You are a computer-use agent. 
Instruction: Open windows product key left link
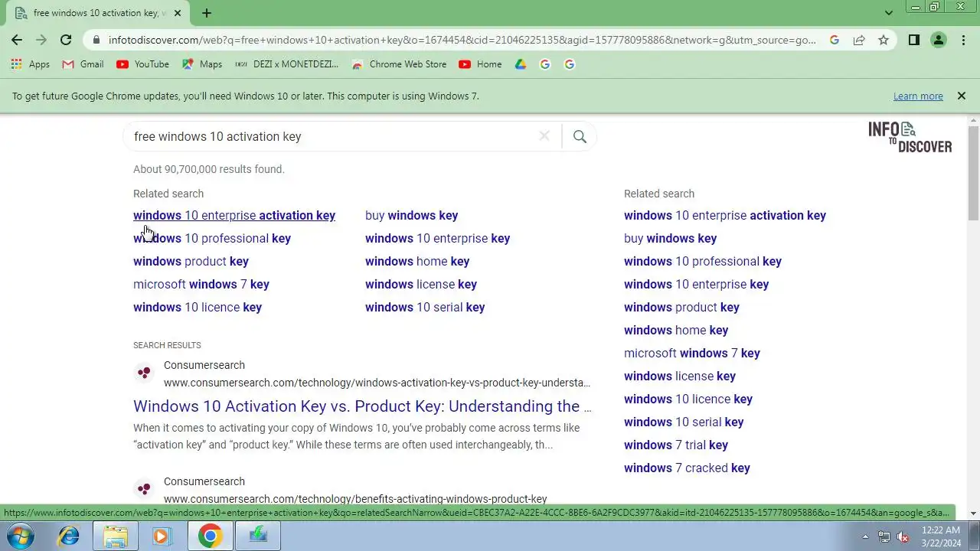point(191,262)
